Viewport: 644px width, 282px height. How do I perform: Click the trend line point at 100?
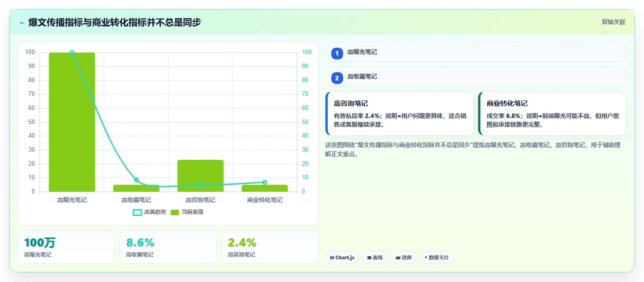(x=72, y=53)
